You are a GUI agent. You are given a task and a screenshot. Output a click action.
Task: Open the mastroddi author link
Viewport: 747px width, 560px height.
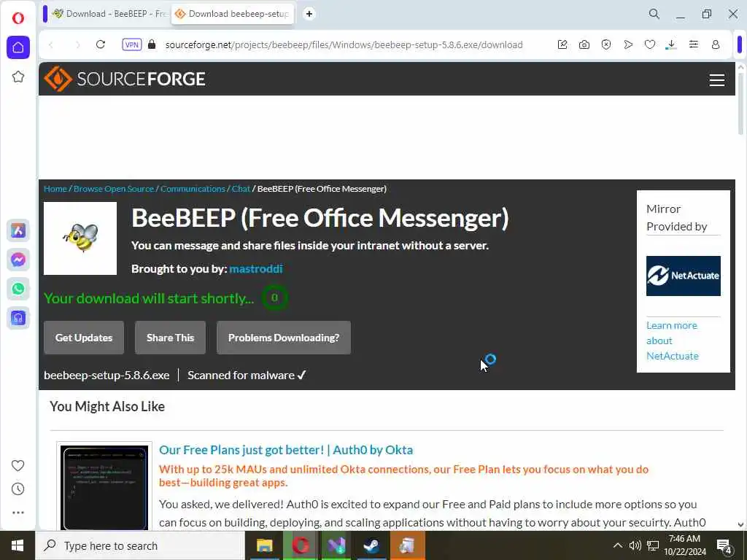point(256,268)
